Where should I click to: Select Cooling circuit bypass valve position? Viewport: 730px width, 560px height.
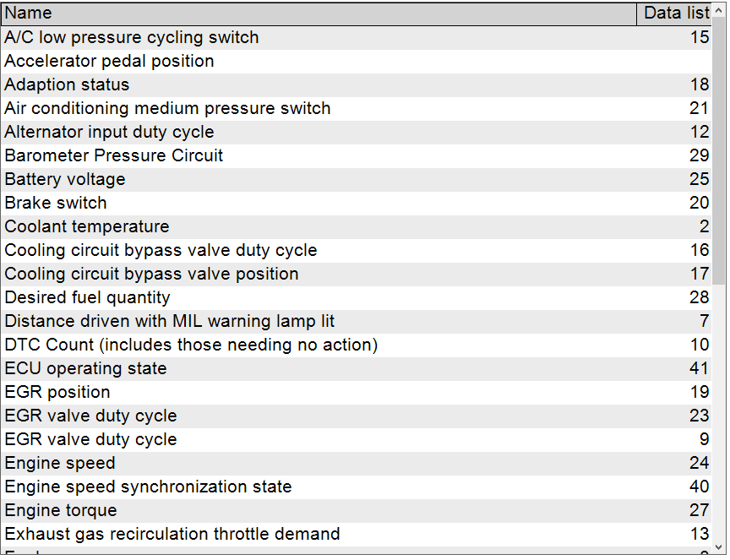151,274
